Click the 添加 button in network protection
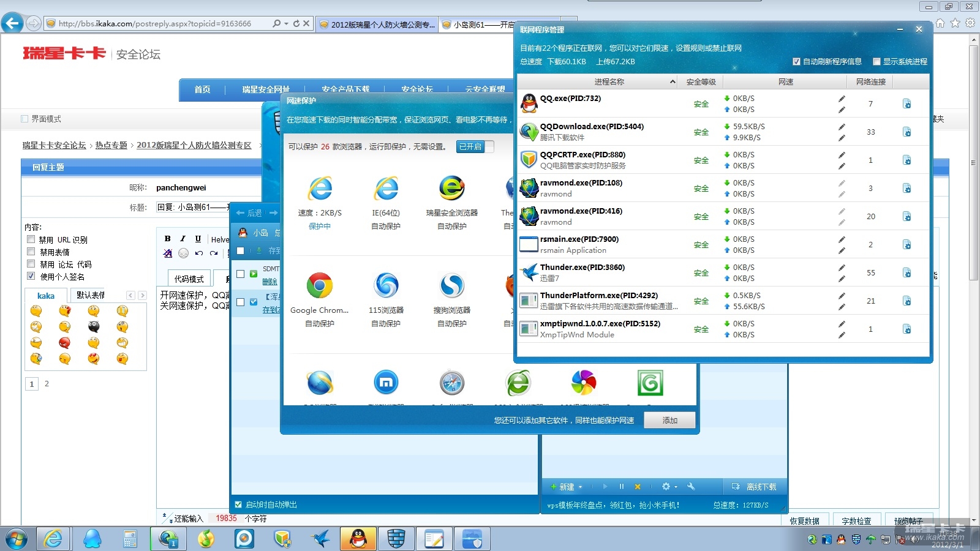The width and height of the screenshot is (980, 551). [x=669, y=421]
